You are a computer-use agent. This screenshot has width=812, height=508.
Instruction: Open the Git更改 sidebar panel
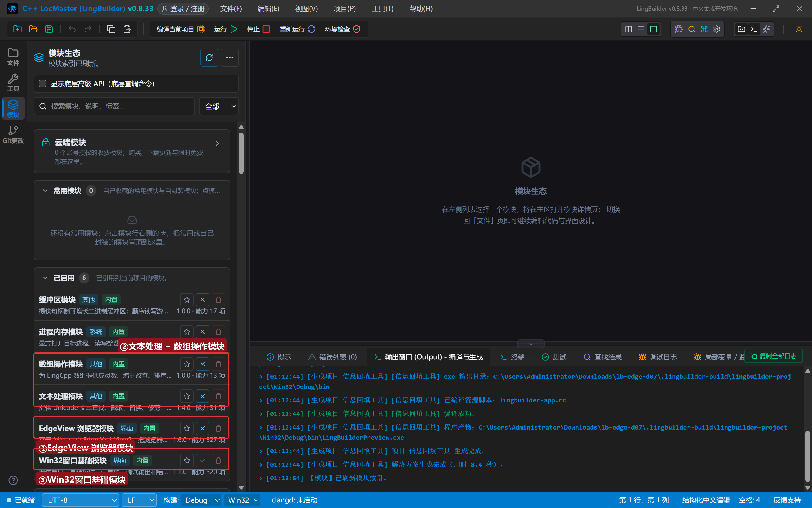tap(13, 135)
